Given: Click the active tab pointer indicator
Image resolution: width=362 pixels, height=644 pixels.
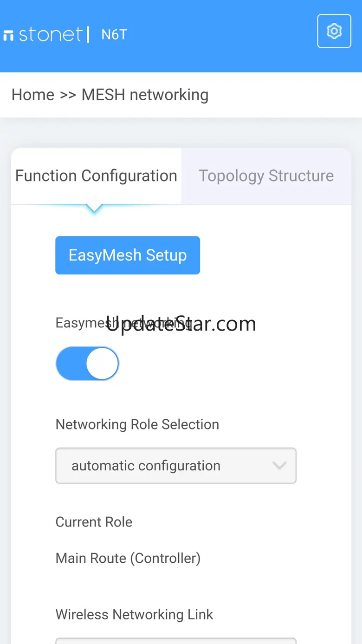Looking at the screenshot, I should pos(94,207).
